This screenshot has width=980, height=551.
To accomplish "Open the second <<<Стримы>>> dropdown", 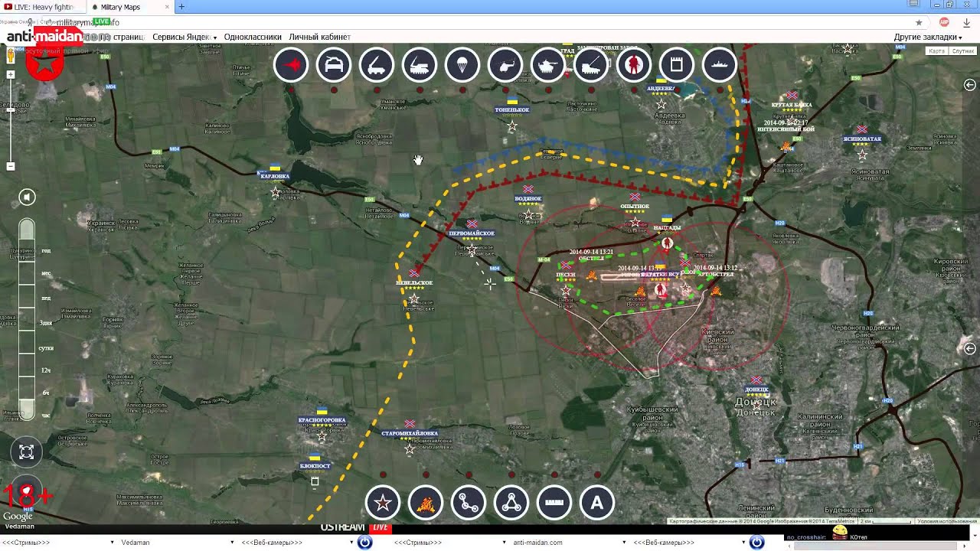I will tap(450, 543).
